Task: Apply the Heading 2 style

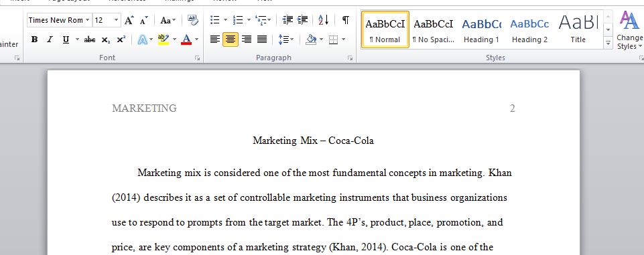Action: [529, 29]
